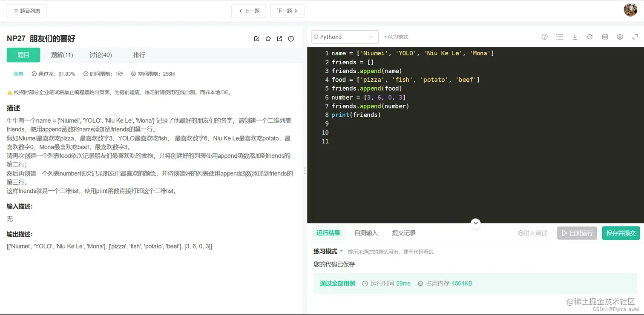644x315 pixels.
Task: Download the code using the download icon
Action: click(x=575, y=37)
